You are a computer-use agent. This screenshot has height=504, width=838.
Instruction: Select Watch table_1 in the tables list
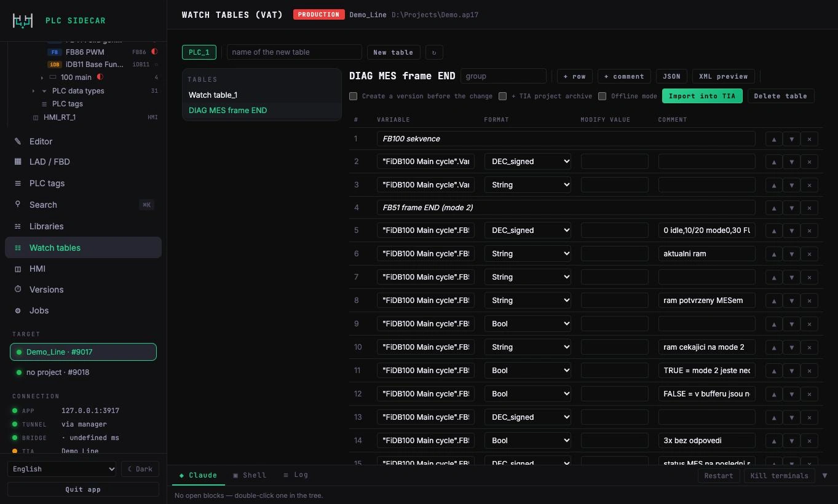pos(262,95)
